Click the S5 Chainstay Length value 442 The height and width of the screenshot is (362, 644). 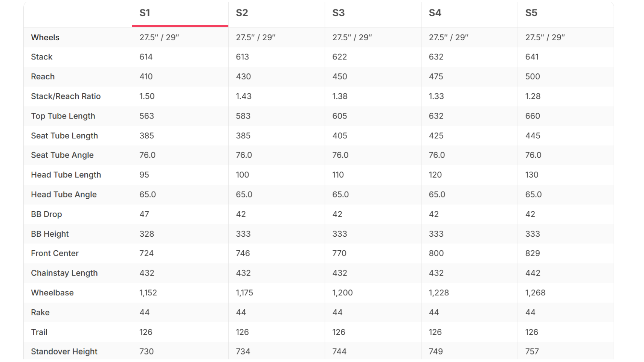533,273
